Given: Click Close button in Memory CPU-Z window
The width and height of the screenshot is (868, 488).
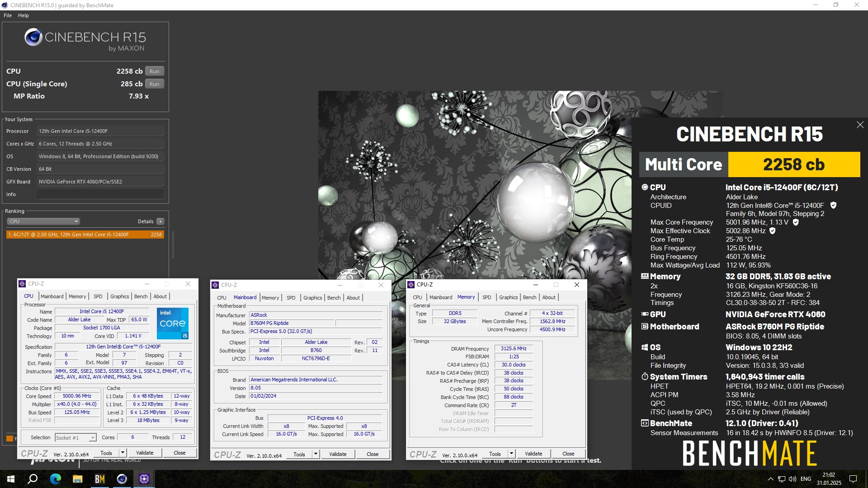Looking at the screenshot, I should pyautogui.click(x=568, y=454).
